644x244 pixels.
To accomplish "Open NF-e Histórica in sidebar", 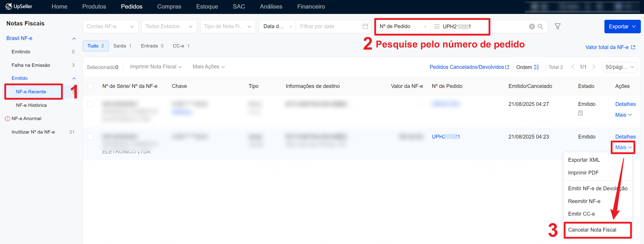I will [x=31, y=105].
